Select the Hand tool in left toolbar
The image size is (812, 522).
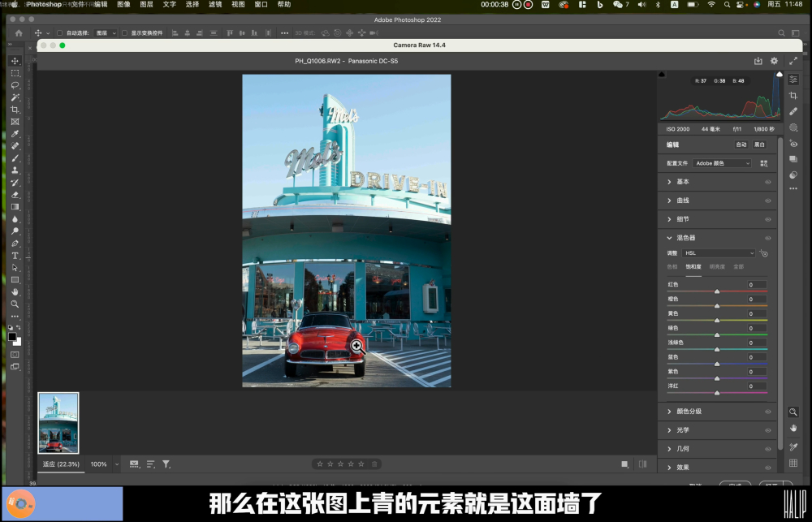(x=15, y=292)
